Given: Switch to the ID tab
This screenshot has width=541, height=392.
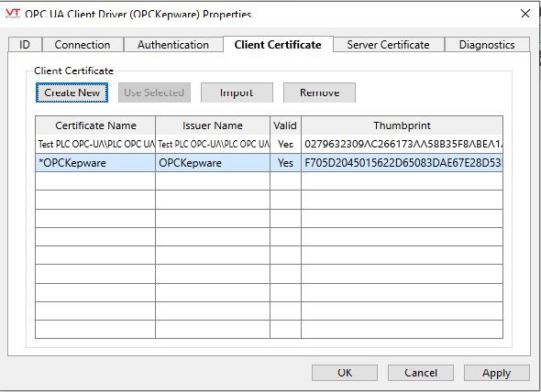Looking at the screenshot, I should [25, 45].
